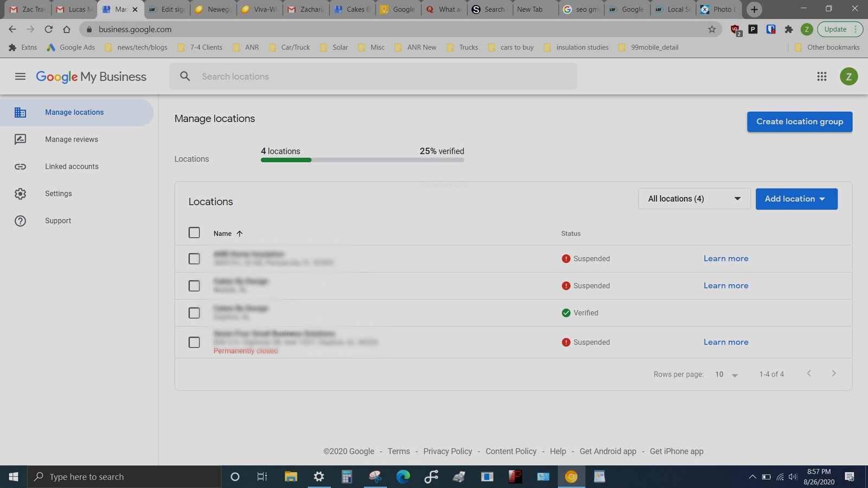The image size is (868, 488).
Task: Check the Verified location row checkbox
Action: pyautogui.click(x=194, y=313)
